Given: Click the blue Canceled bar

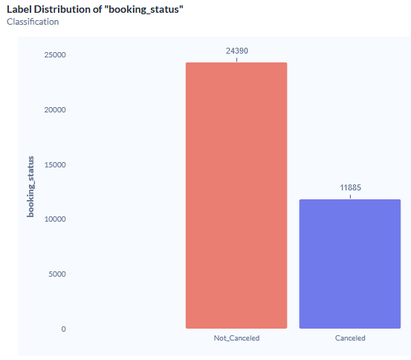Looking at the screenshot, I should pos(350,264).
